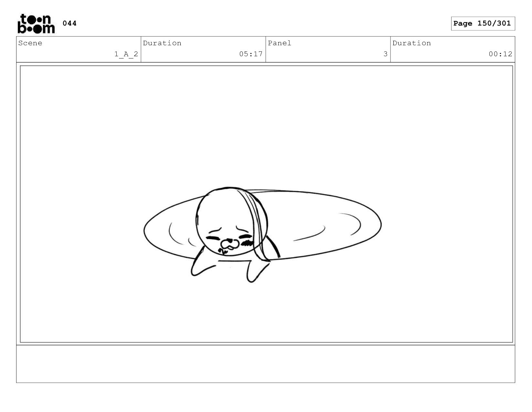The height and width of the screenshot is (412, 532).
Task: Click the Page 150/301 indicator
Action: click(483, 24)
